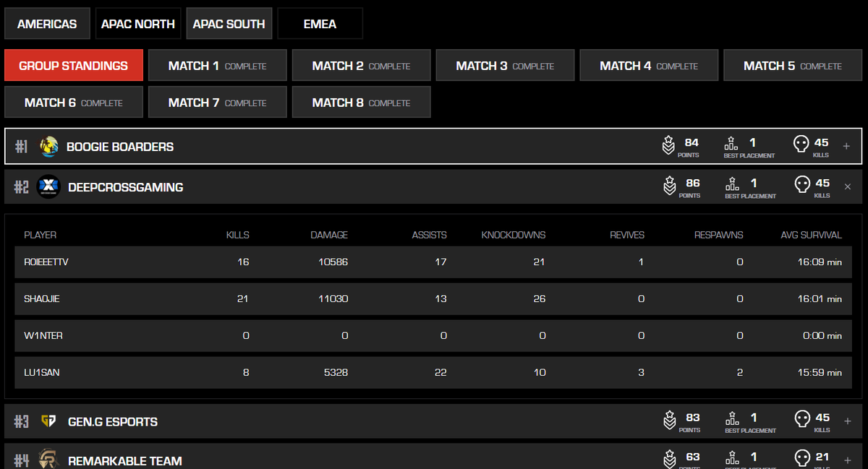
Task: Collapse DeepCrossGaming details with X
Action: (x=848, y=187)
